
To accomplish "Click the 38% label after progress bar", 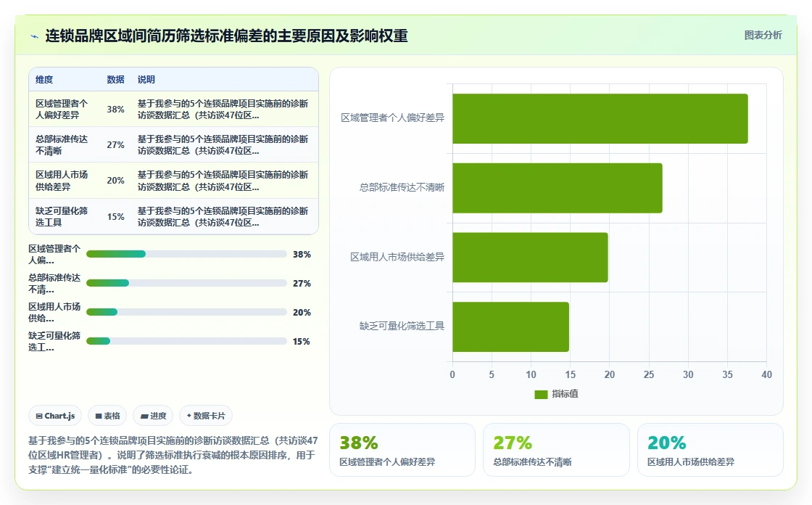I will click(x=302, y=255).
